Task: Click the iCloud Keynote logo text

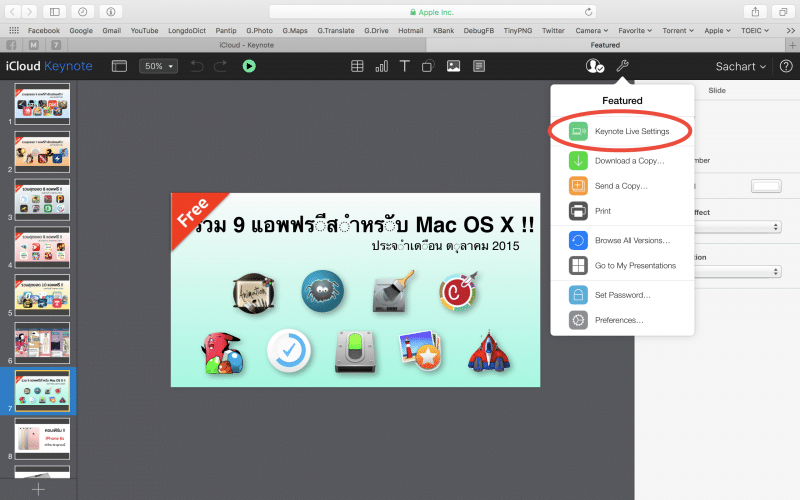Action: (49, 66)
